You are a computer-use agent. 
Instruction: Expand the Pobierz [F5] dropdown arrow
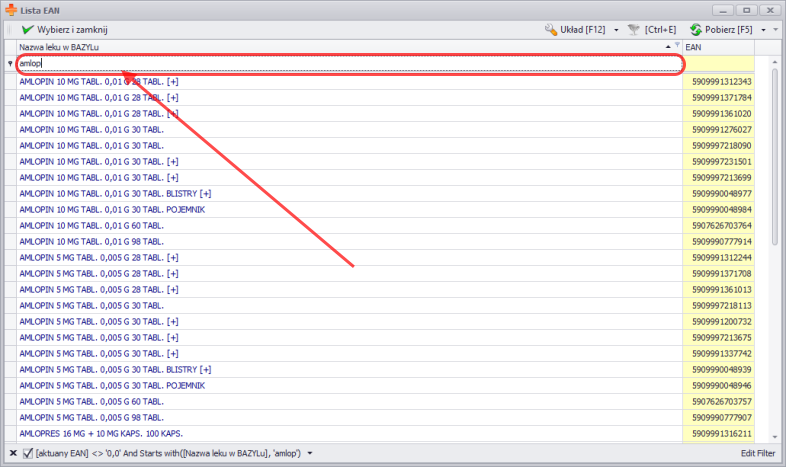pos(763,30)
